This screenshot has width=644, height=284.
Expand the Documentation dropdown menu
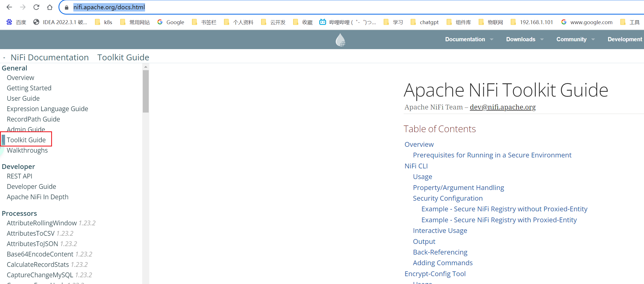tap(469, 39)
